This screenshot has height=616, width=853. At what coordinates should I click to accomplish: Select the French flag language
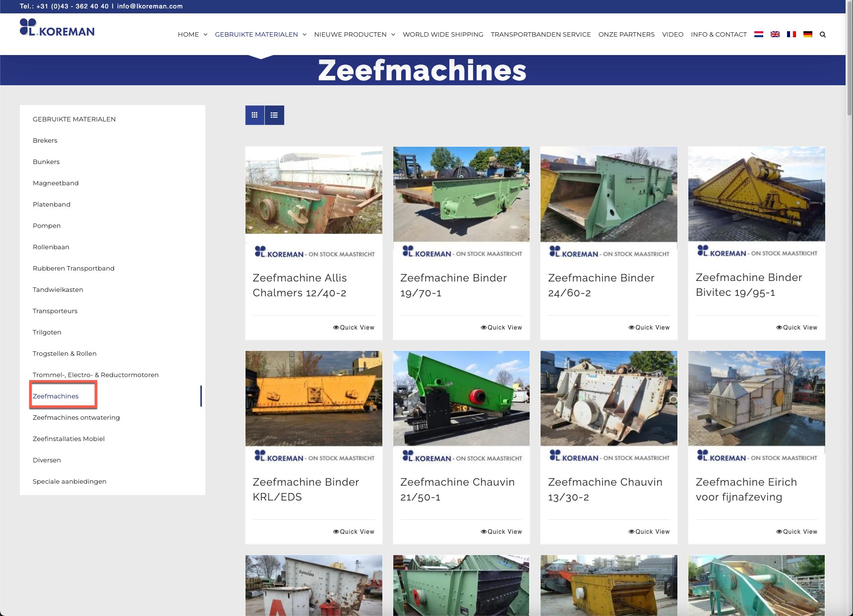(x=792, y=34)
